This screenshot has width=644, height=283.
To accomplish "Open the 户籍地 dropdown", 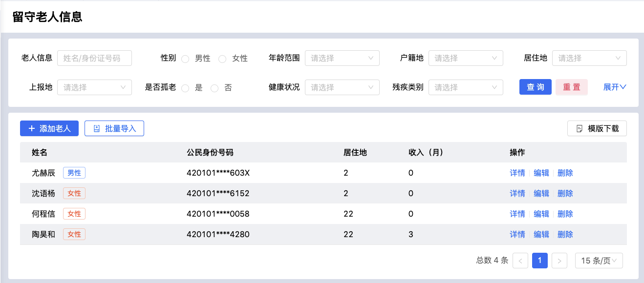I will point(466,58).
